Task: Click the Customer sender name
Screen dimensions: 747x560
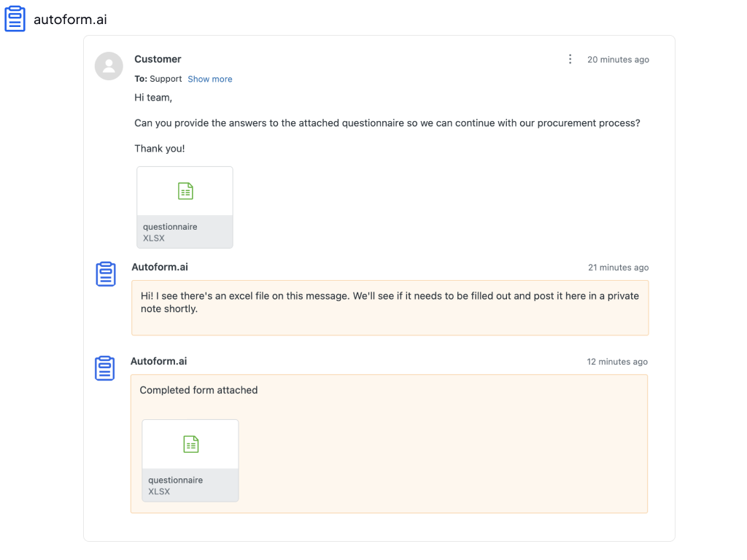Action: (158, 59)
